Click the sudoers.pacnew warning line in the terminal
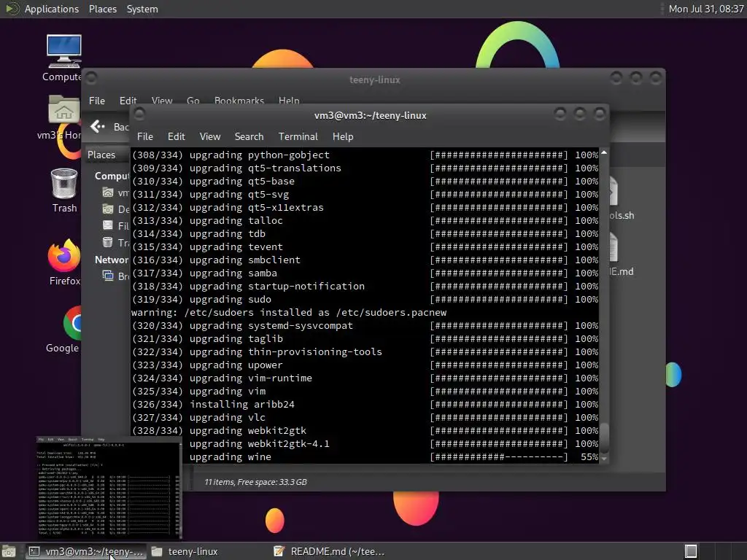747x560 pixels. pos(289,312)
